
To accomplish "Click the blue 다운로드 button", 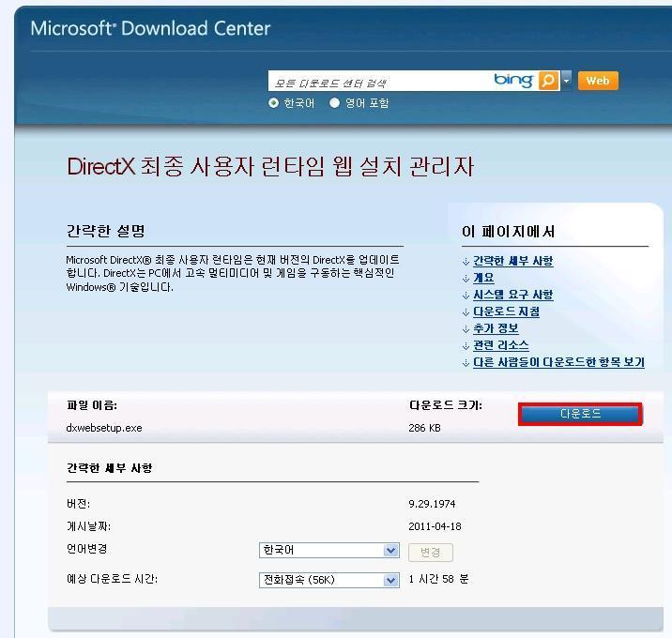I will click(x=580, y=414).
